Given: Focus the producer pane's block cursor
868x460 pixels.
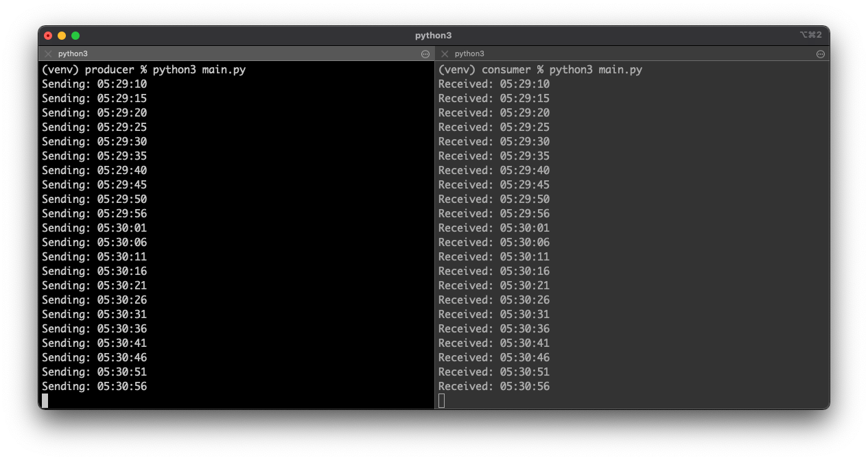Looking at the screenshot, I should coord(45,400).
